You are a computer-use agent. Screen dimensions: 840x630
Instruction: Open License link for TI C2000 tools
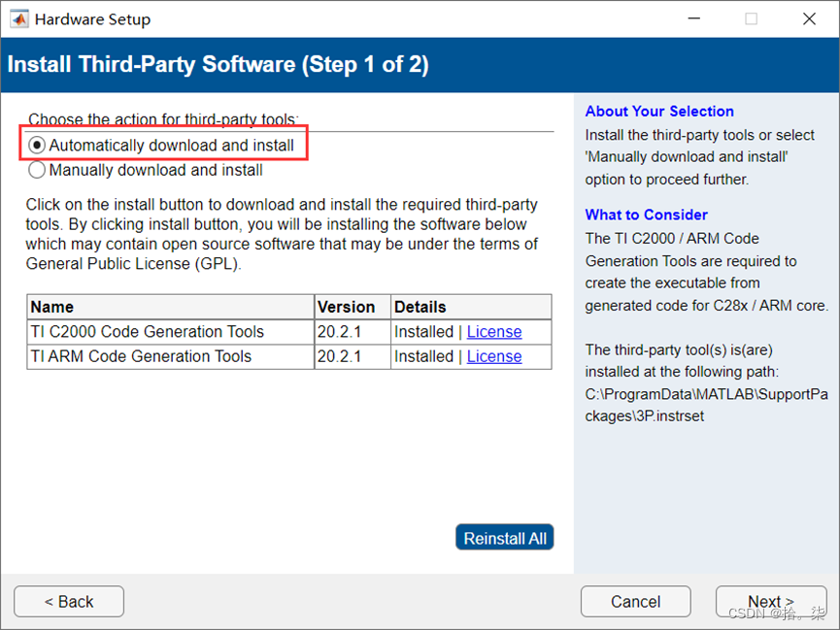494,332
